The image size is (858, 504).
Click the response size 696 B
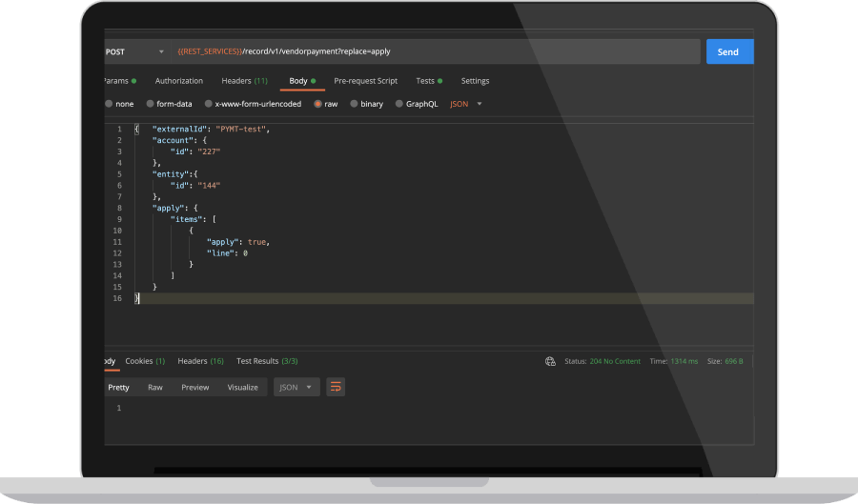point(734,361)
